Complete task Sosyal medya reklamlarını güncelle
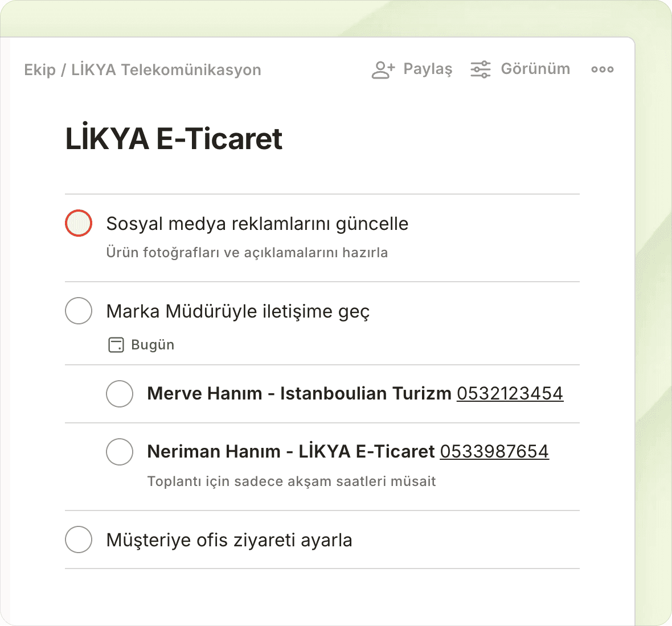Screen dimensions: 672x626 (79, 223)
